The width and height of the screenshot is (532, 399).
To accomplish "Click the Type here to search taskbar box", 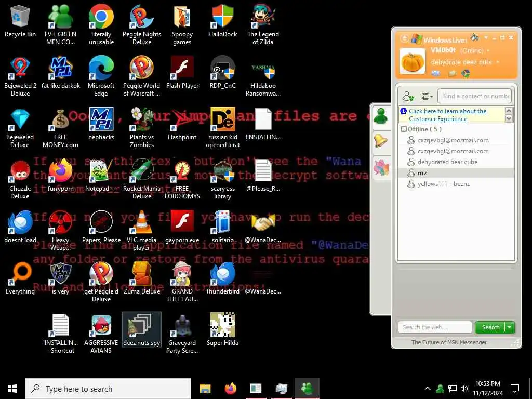I will (x=108, y=389).
